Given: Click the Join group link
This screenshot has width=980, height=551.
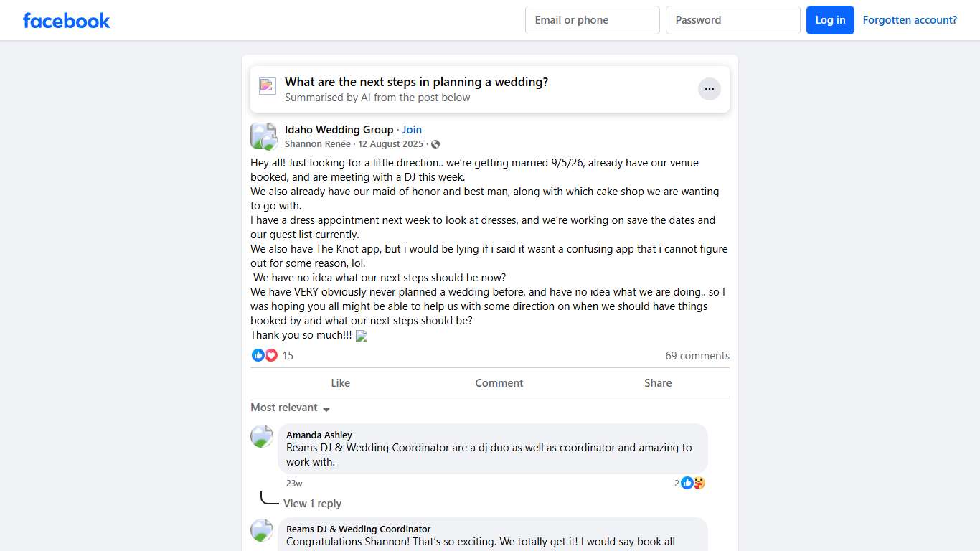Looking at the screenshot, I should click(412, 130).
